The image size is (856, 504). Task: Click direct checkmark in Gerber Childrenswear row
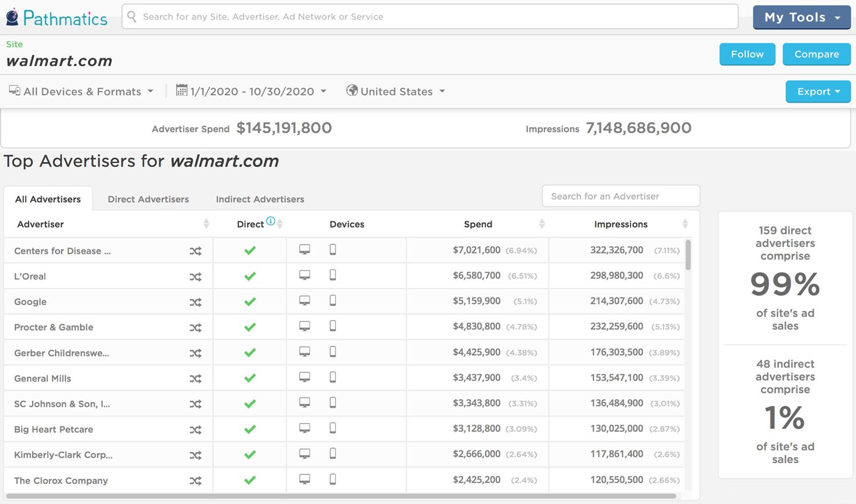point(250,353)
